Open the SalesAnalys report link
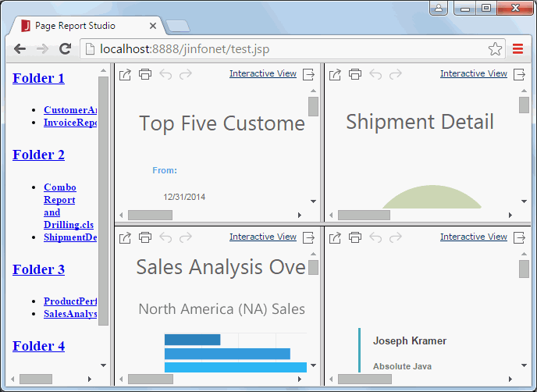The width and height of the screenshot is (537, 392). point(70,314)
